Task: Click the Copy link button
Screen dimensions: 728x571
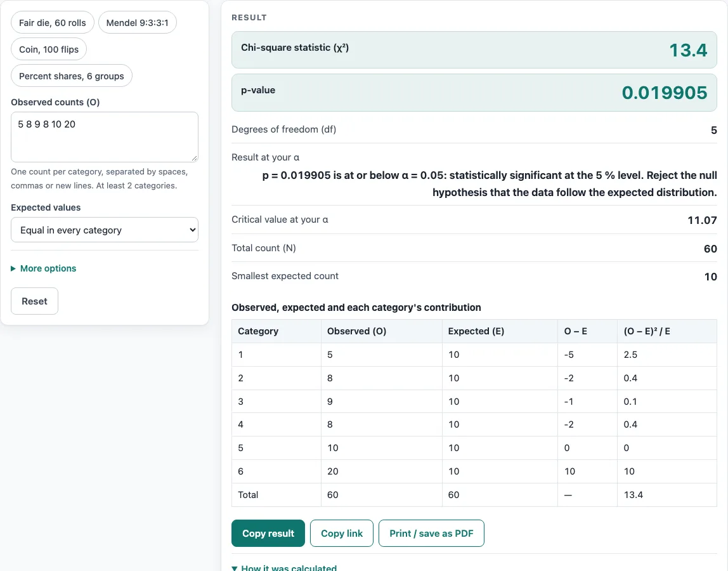Action: click(342, 534)
